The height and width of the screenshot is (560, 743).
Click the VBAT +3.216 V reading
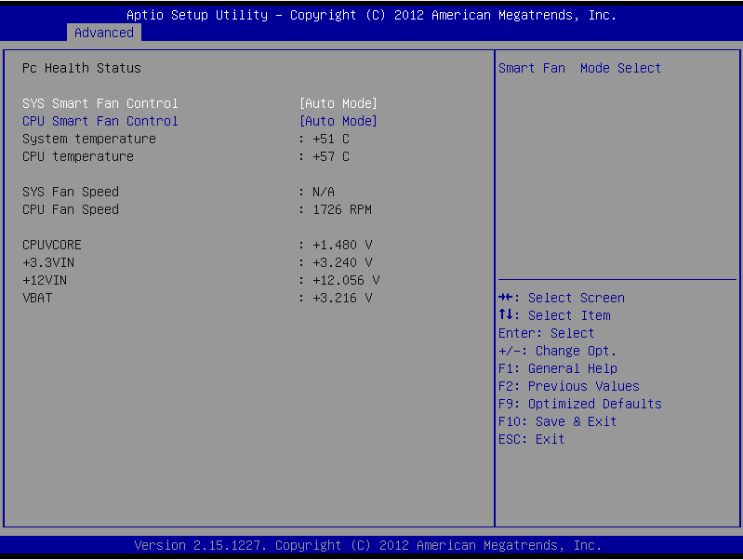pyautogui.click(x=336, y=298)
